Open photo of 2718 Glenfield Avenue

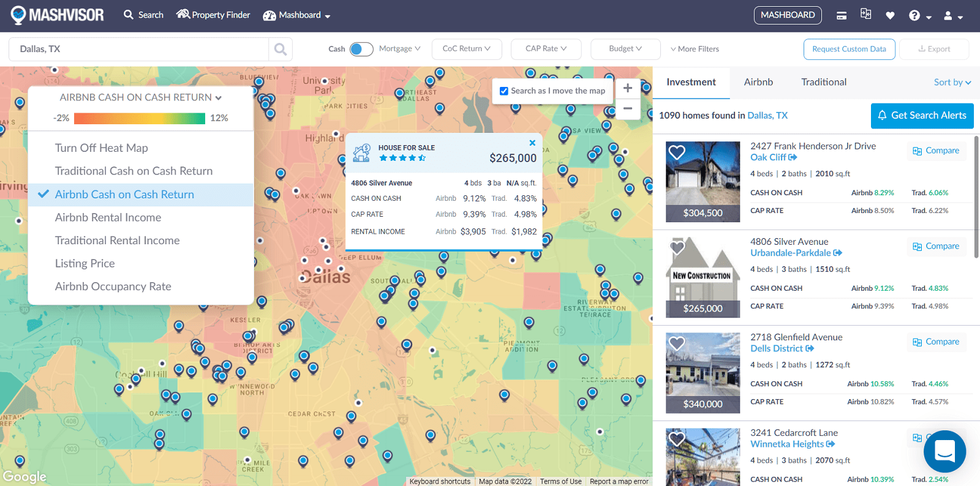pos(703,373)
